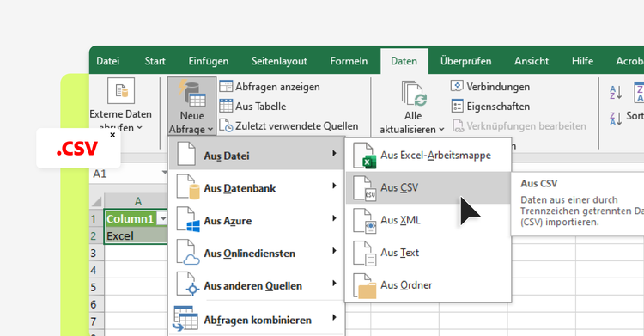Click the Aus Azure arrow

tap(334, 218)
